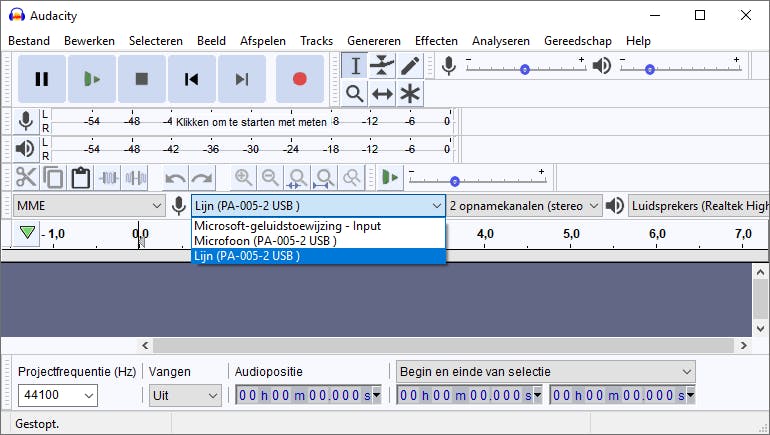The image size is (770, 435).
Task: Open the Vangen Uit dropdown
Action: [185, 395]
